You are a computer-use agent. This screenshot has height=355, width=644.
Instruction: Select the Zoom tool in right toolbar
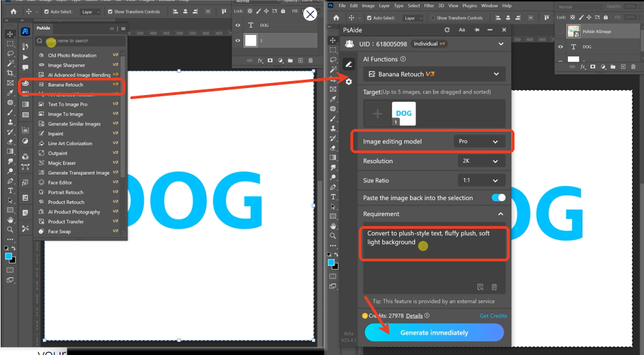coord(333,236)
